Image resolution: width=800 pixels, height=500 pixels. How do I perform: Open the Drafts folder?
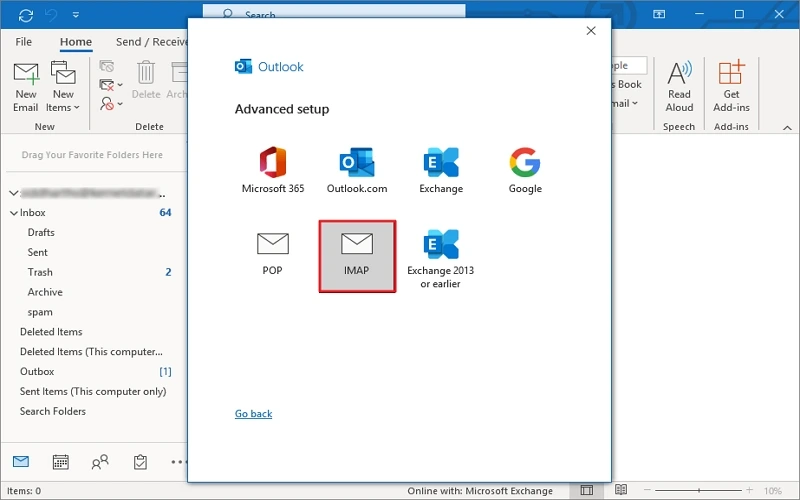coord(41,232)
